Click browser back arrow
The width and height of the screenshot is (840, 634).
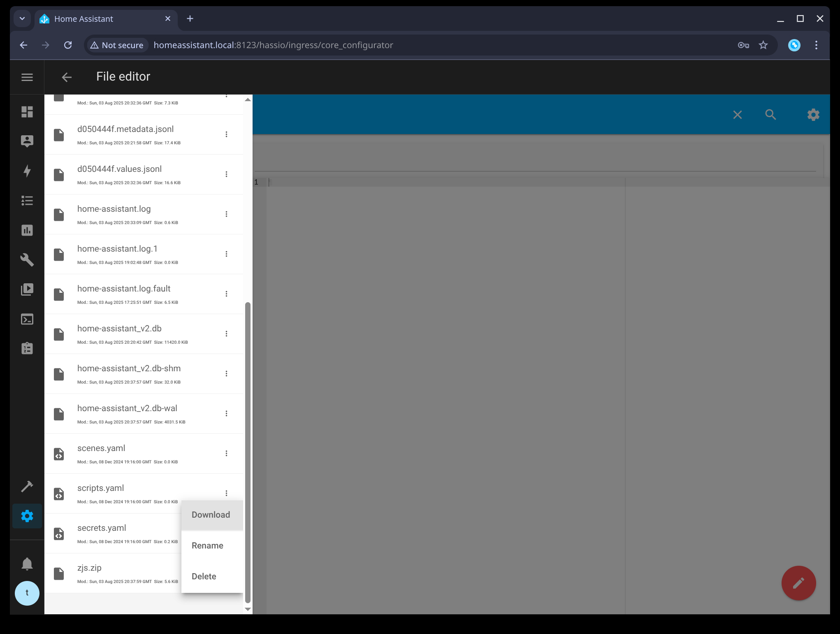24,45
